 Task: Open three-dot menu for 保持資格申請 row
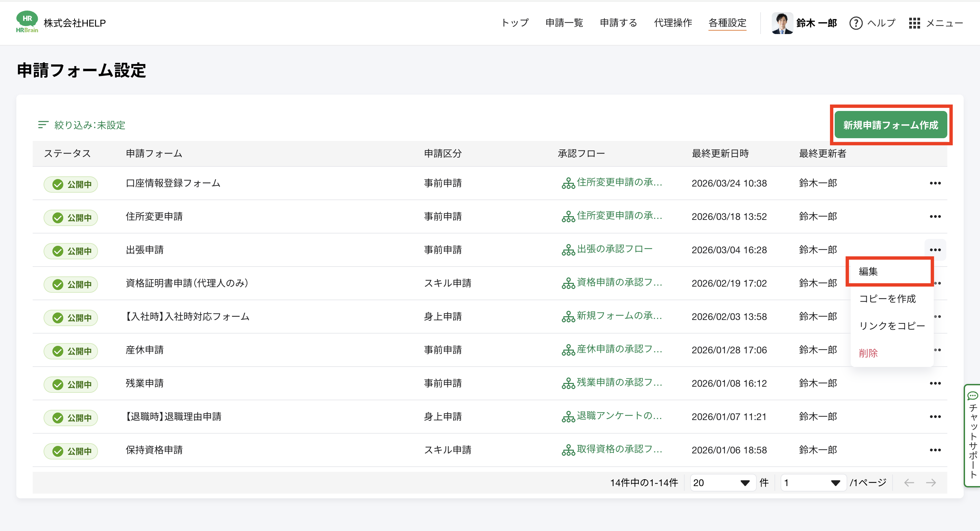pos(935,450)
